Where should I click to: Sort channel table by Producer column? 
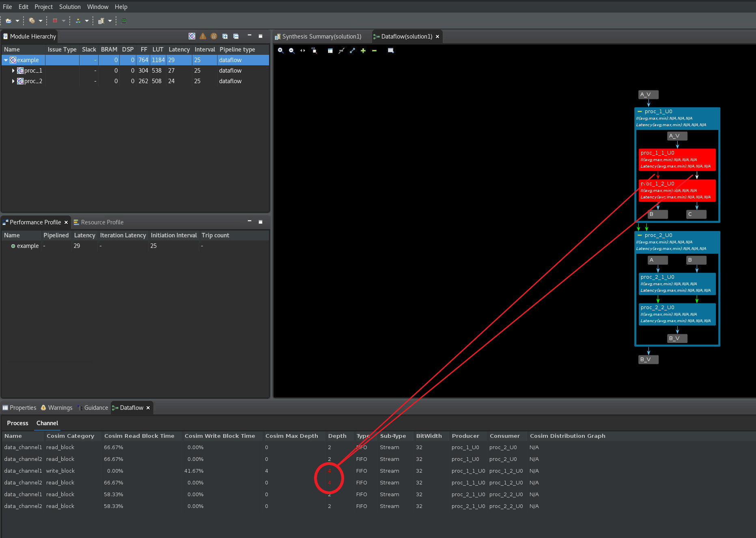pos(465,436)
